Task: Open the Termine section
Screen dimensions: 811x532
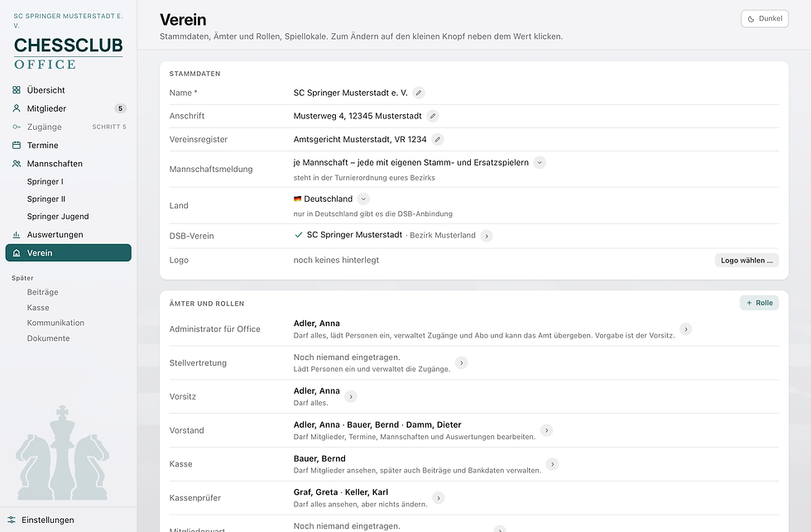Action: 68,146
